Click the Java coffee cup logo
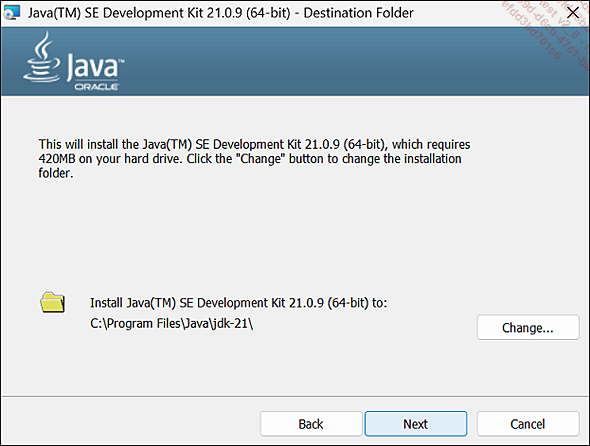 pyautogui.click(x=41, y=57)
